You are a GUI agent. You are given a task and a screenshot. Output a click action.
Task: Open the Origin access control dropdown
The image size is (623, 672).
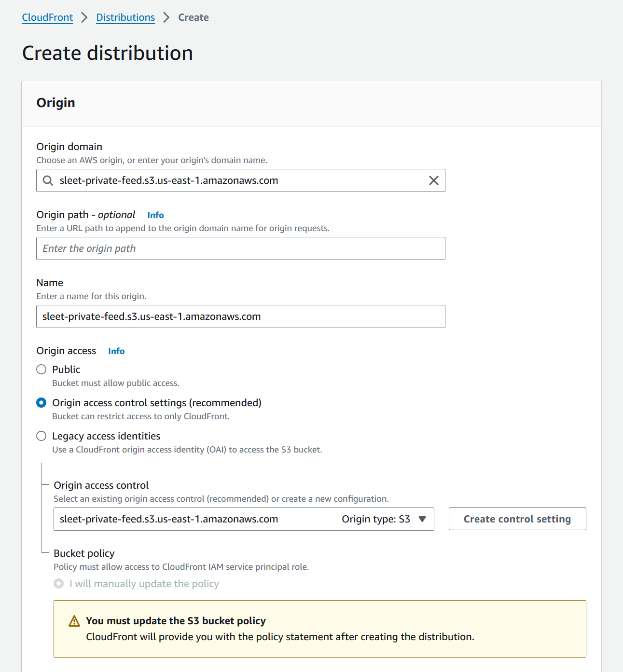244,519
